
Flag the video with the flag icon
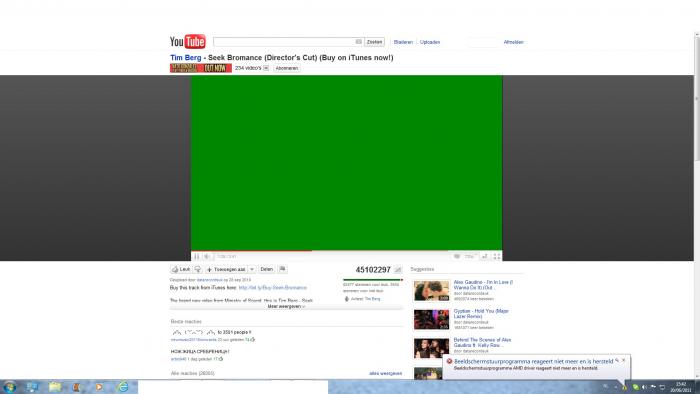(x=282, y=269)
